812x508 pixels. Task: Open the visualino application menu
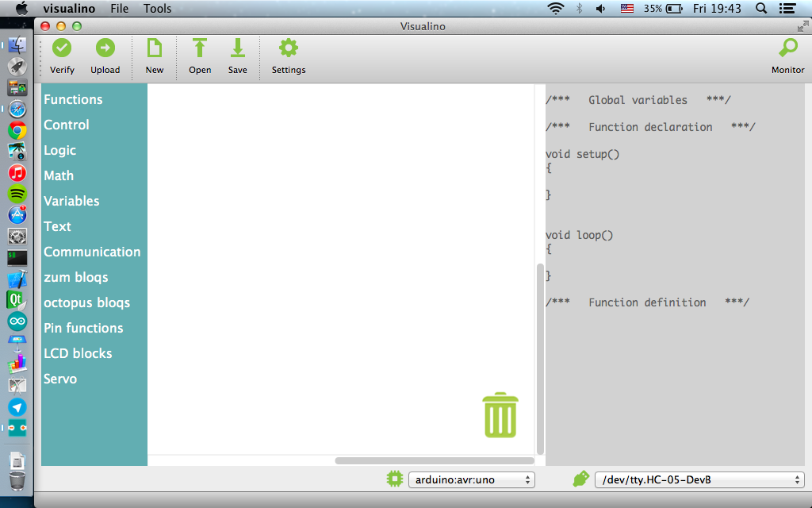69,8
